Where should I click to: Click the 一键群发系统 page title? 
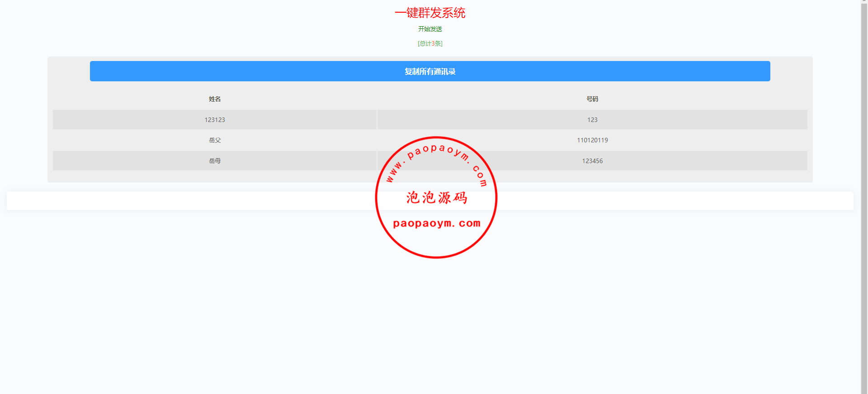click(x=430, y=13)
